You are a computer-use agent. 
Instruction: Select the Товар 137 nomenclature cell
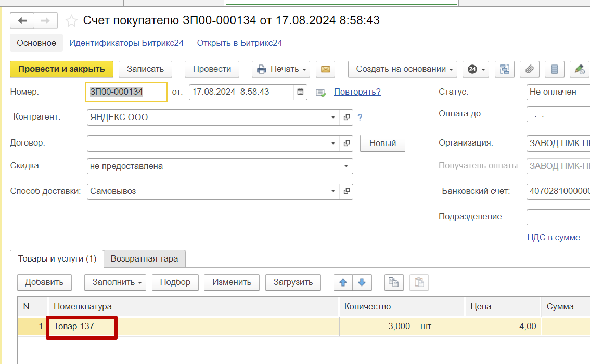coord(82,327)
